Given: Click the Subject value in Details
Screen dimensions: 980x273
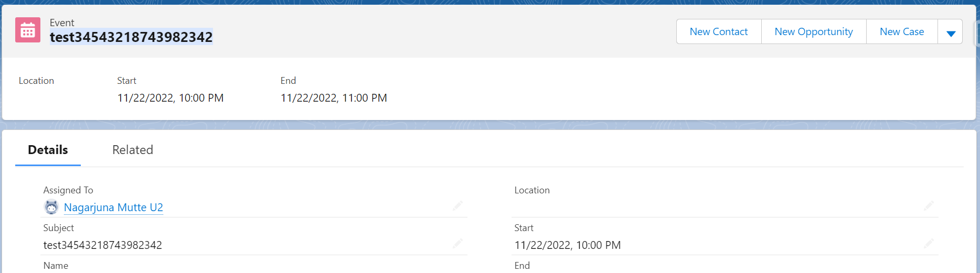Looking at the screenshot, I should (103, 245).
